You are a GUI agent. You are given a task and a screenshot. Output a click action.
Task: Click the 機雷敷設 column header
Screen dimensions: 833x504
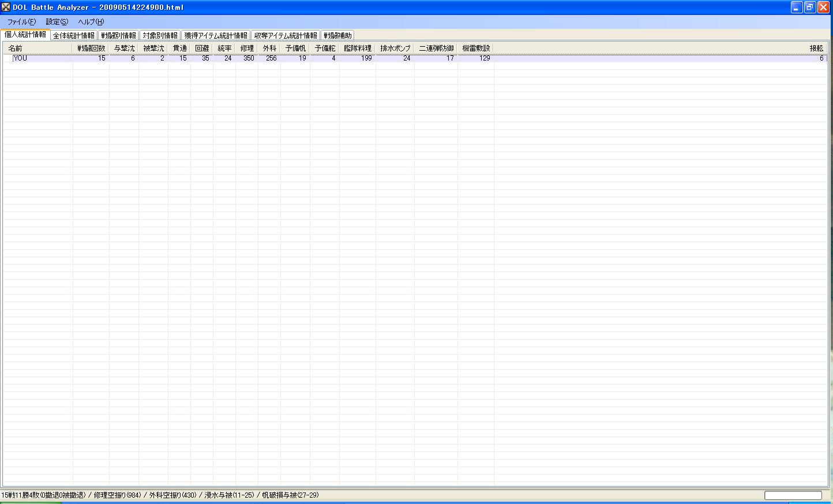(476, 48)
